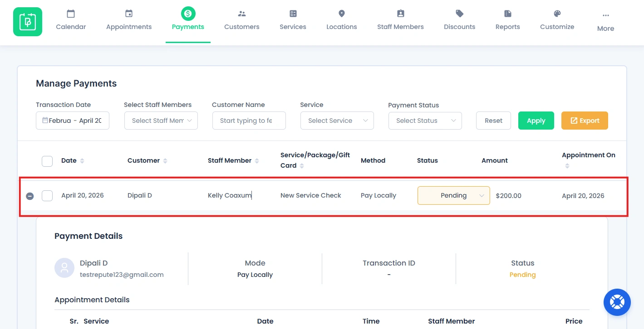Image resolution: width=644 pixels, height=329 pixels.
Task: Open the Select Status filter dropdown
Action: (425, 121)
